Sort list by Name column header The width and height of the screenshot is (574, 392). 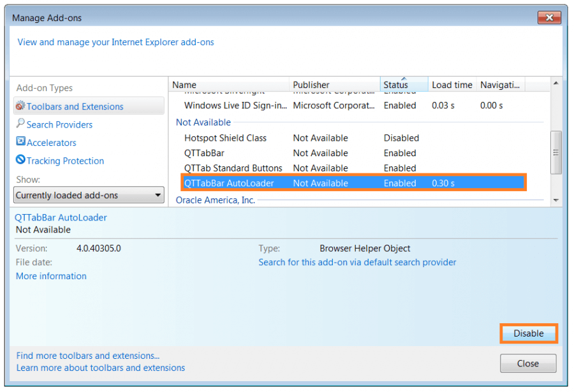(229, 85)
